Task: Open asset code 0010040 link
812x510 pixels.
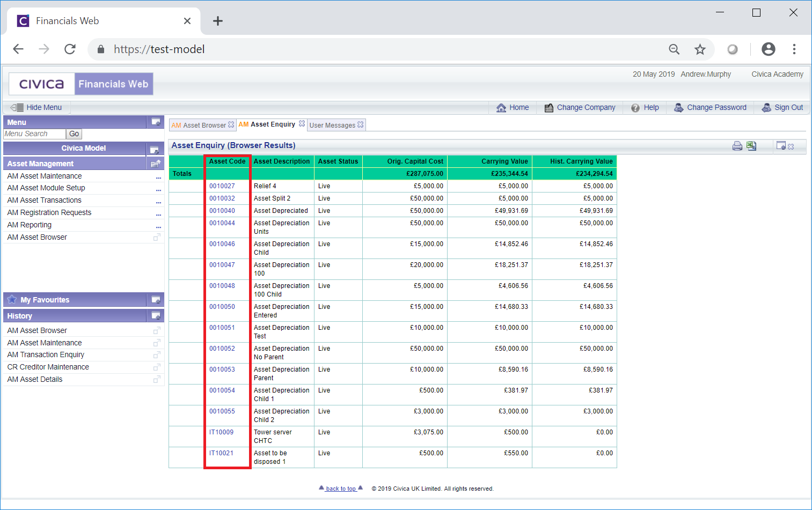Action: click(222, 211)
